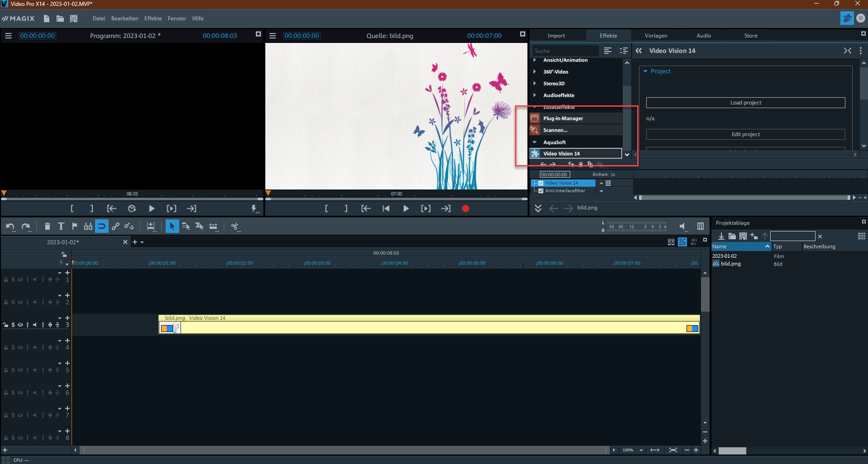
Task: Expand the Ansicht/Animation effects category
Action: pyautogui.click(x=535, y=60)
